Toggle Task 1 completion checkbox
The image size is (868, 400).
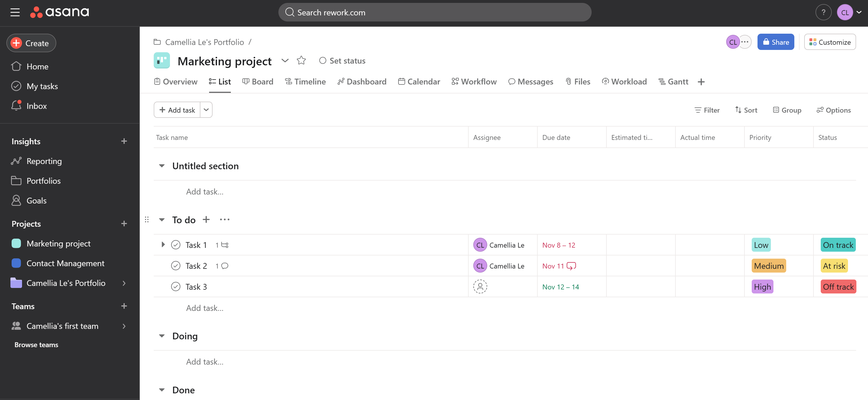coord(175,244)
